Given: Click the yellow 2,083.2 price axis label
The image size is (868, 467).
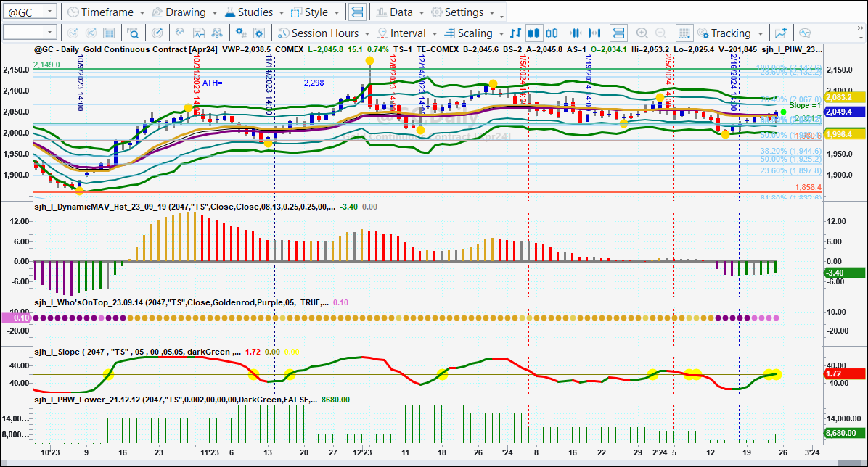Looking at the screenshot, I should coord(844,97).
